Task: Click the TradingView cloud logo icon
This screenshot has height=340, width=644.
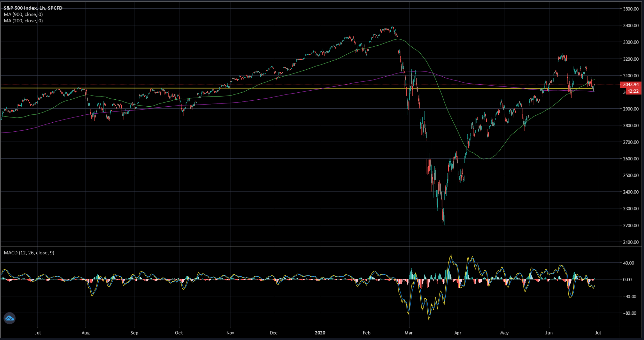Action: 10,318
